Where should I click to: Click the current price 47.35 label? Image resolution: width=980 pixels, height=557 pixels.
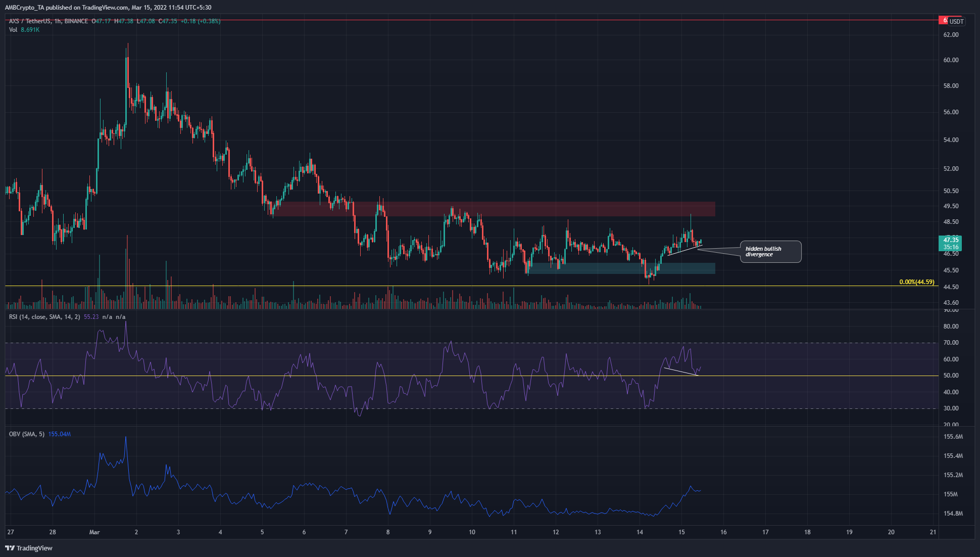click(x=950, y=240)
